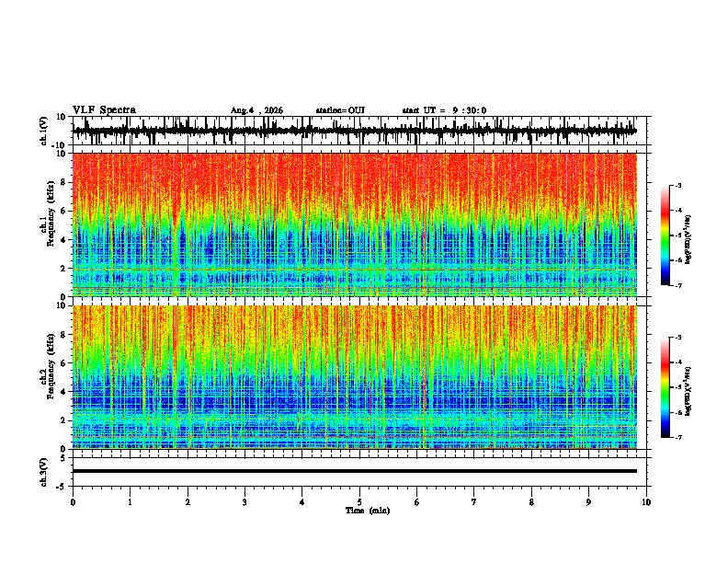Click the "Time (min)" x-axis label

pos(368,511)
